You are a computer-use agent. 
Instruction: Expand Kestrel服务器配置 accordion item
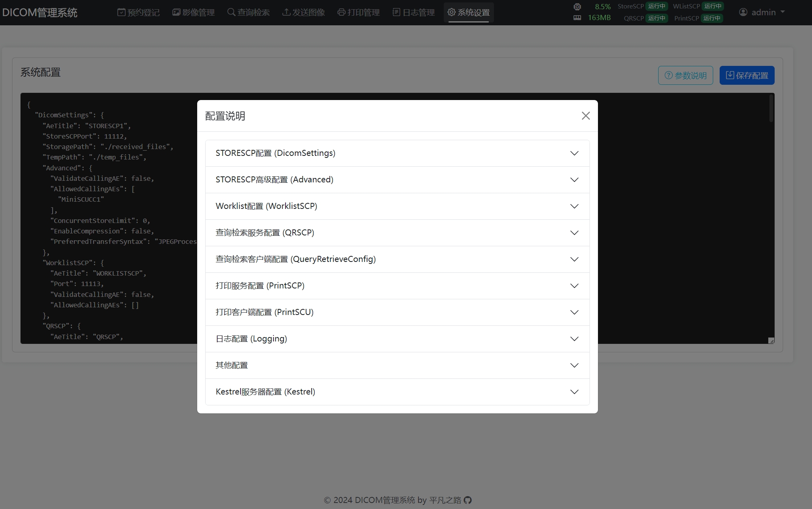(397, 392)
